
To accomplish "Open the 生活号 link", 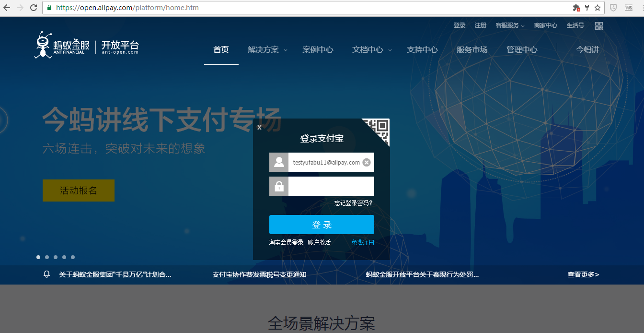I will 575,25.
